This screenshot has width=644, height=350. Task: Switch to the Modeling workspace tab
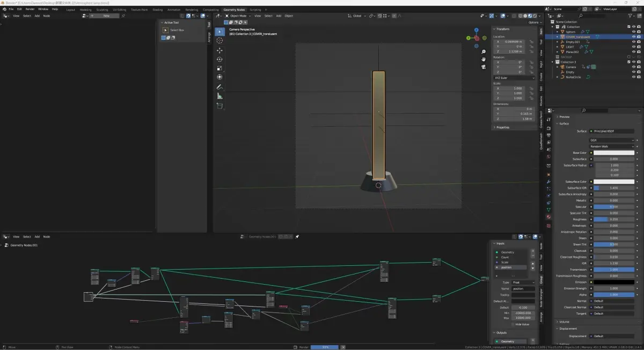pyautogui.click(x=85, y=10)
